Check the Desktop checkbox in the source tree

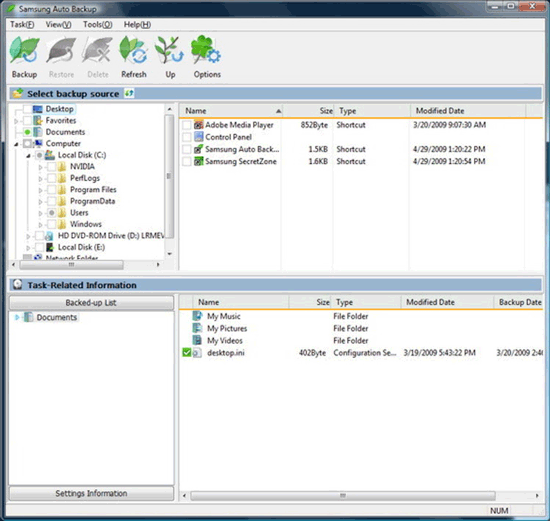[27, 109]
